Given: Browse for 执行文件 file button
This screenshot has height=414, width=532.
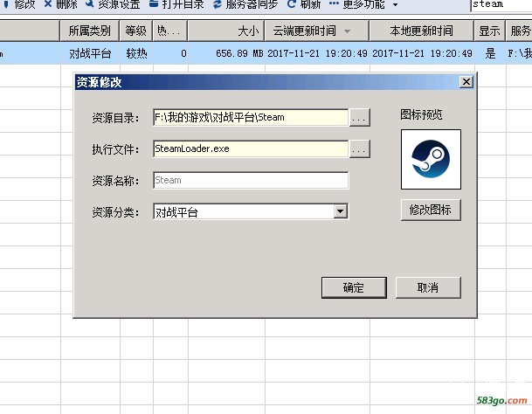Looking at the screenshot, I should click(x=359, y=149).
